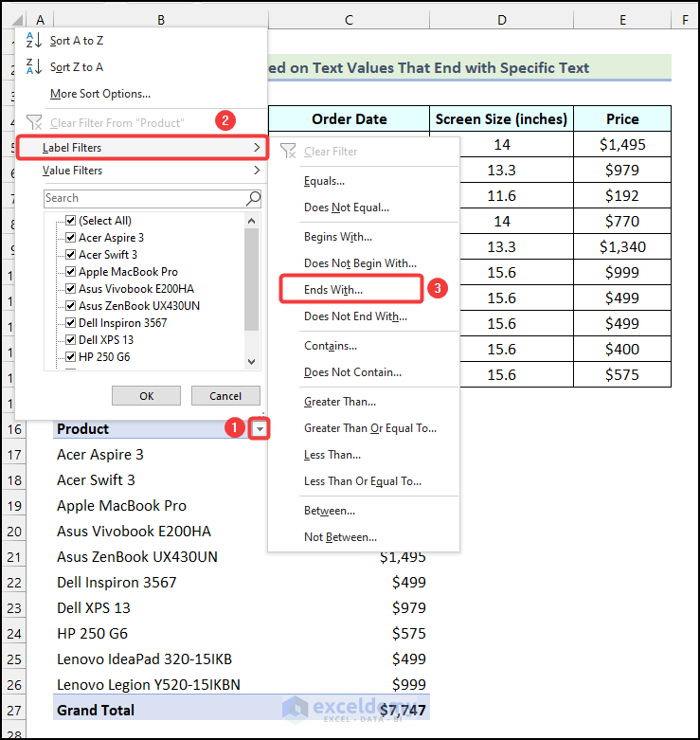Select Does Not Equal option
700x740 pixels.
364,208
